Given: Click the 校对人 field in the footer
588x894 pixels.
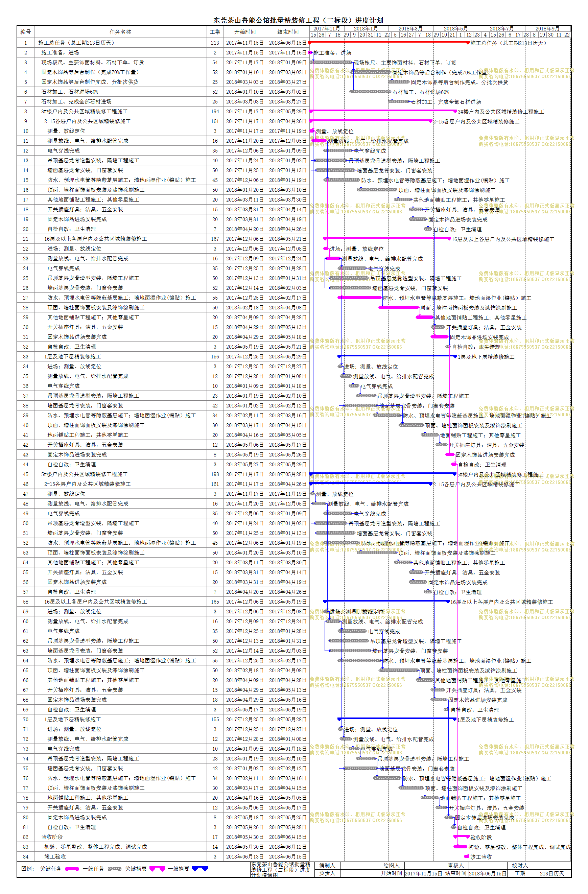Looking at the screenshot, I should point(520,866).
